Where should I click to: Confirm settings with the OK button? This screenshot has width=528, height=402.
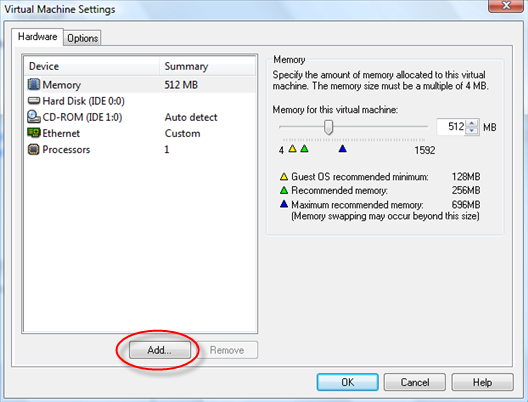click(348, 382)
